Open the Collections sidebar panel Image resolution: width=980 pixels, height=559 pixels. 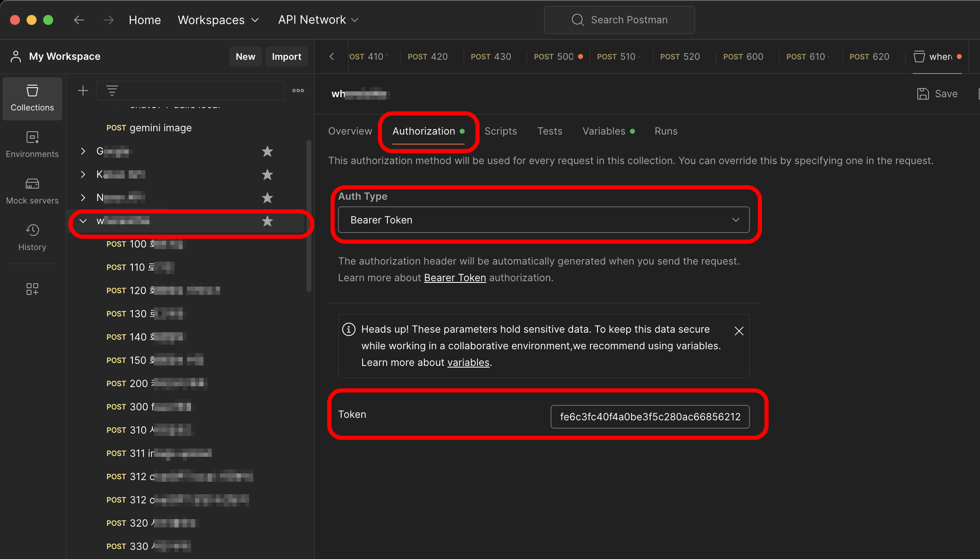32,98
